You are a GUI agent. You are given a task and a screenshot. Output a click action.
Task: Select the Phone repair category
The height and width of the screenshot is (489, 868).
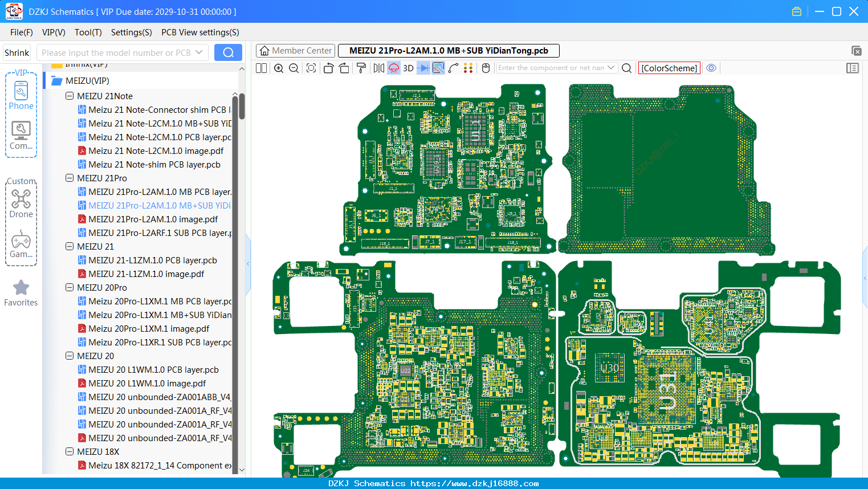(21, 95)
